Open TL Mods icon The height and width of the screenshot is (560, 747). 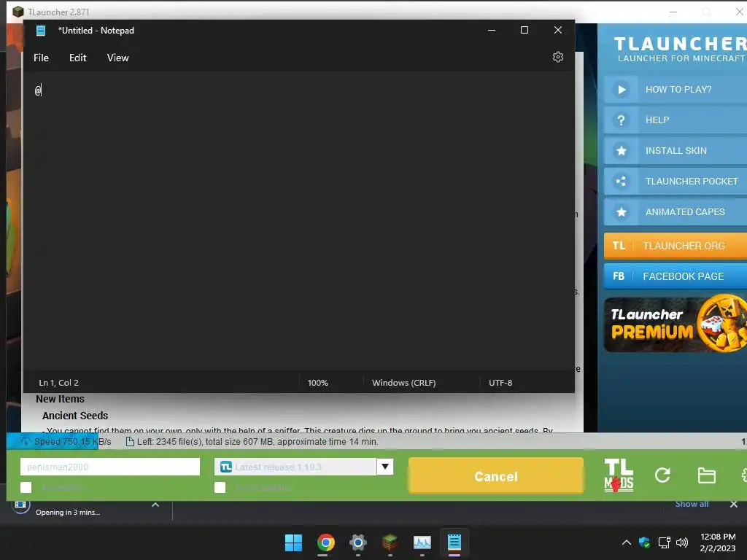point(619,475)
